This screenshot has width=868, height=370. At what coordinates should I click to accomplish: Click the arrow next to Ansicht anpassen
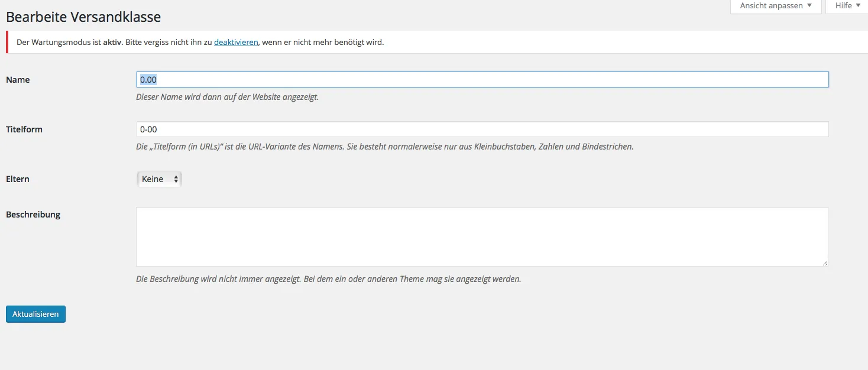tap(809, 5)
